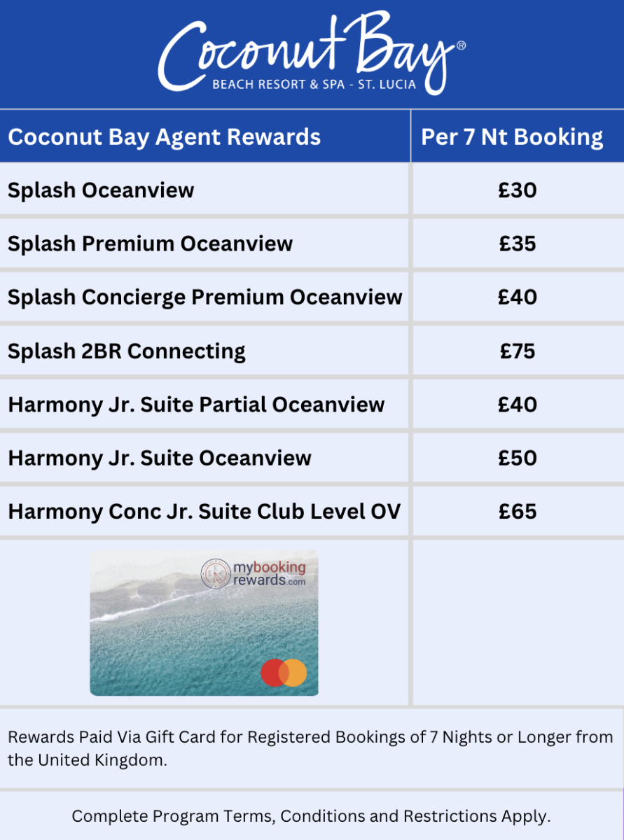Click the Per 7 Nt Booking header

(512, 136)
